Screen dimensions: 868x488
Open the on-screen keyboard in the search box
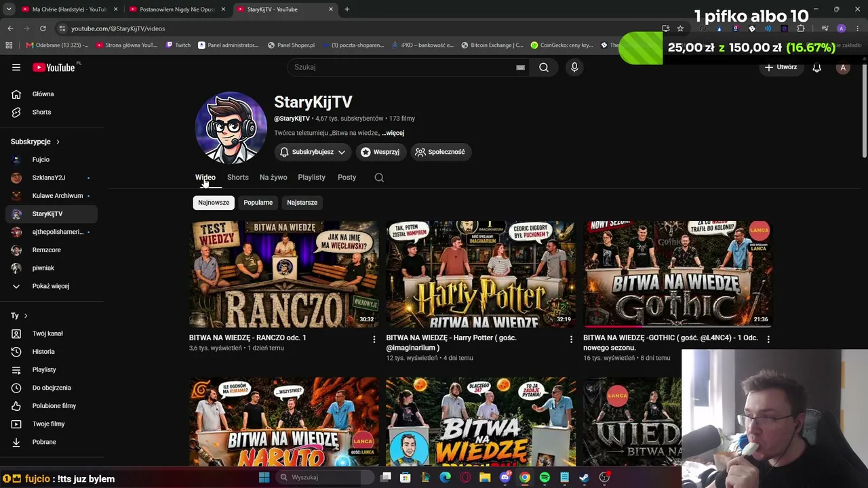pos(520,67)
